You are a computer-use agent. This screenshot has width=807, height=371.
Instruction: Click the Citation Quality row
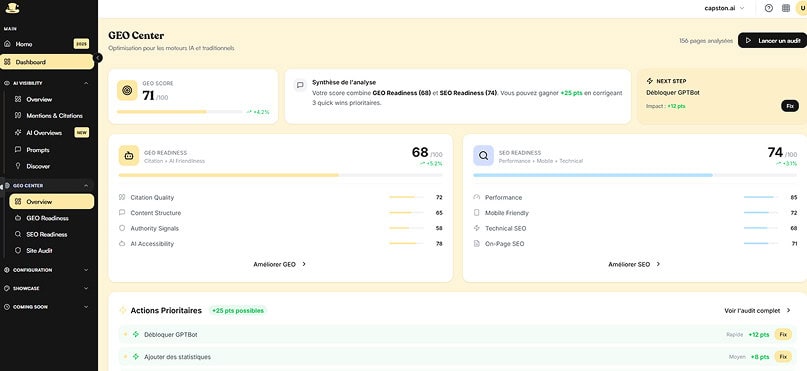[280, 197]
